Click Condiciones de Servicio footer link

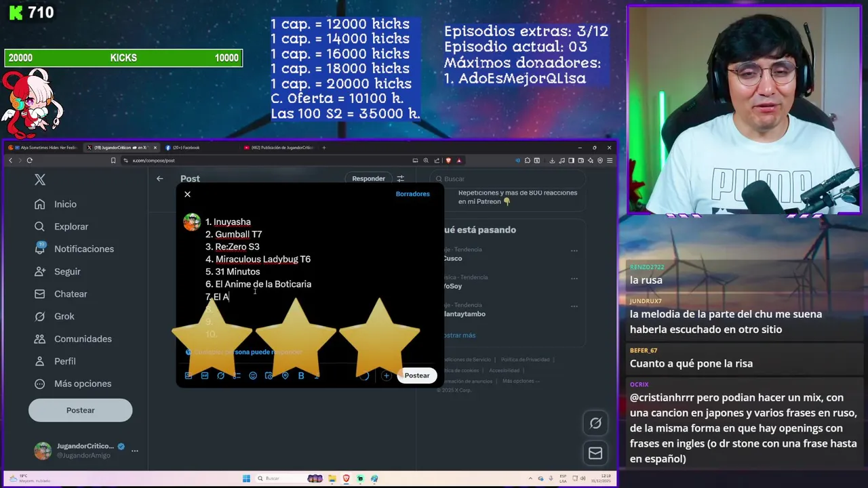coord(467,359)
